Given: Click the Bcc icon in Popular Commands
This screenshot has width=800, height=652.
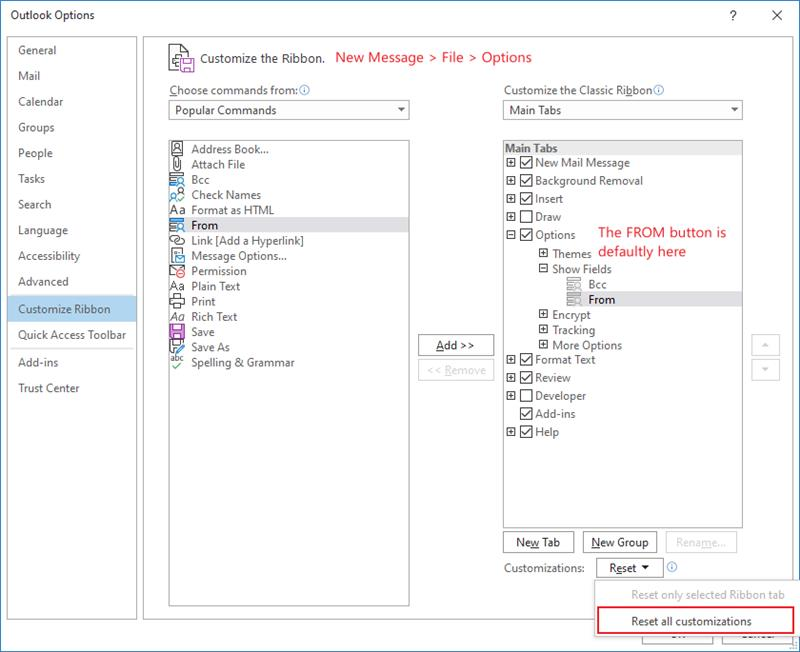Looking at the screenshot, I should coord(177,180).
